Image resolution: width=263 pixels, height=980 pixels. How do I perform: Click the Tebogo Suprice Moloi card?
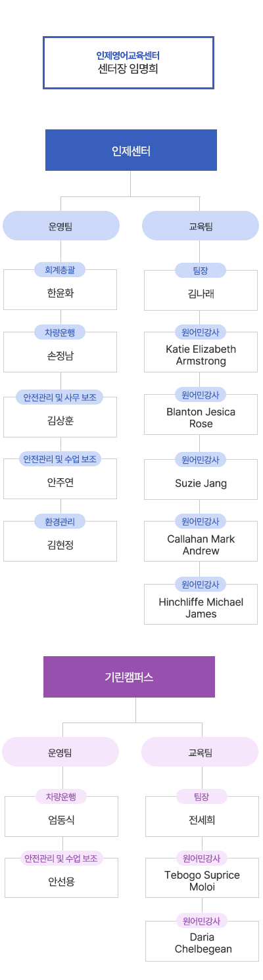click(x=202, y=878)
